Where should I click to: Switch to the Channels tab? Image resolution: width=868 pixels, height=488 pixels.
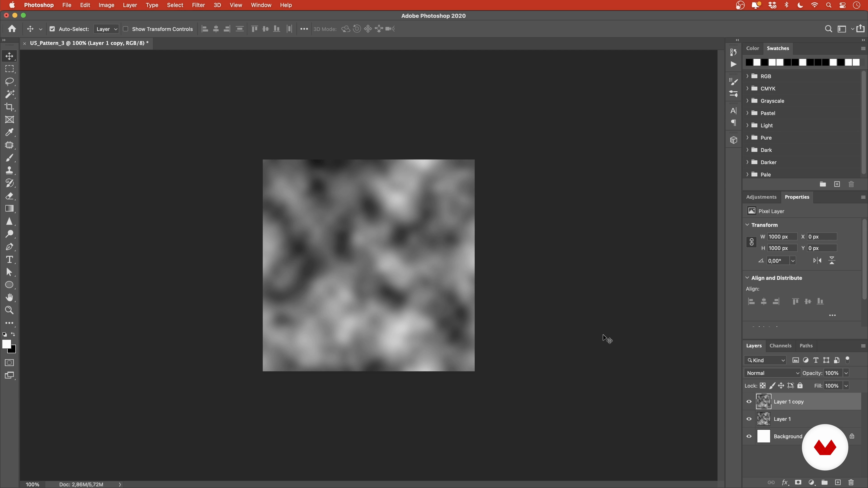780,345
